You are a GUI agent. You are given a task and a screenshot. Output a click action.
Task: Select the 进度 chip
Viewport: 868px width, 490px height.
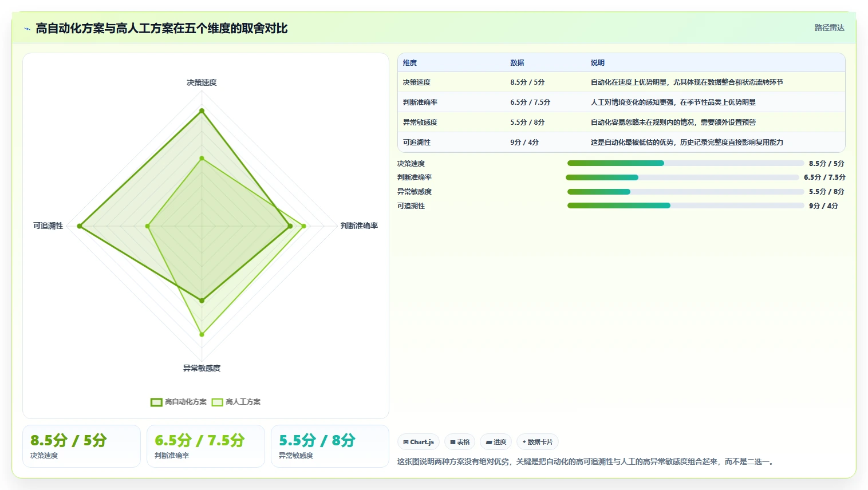[x=496, y=442]
